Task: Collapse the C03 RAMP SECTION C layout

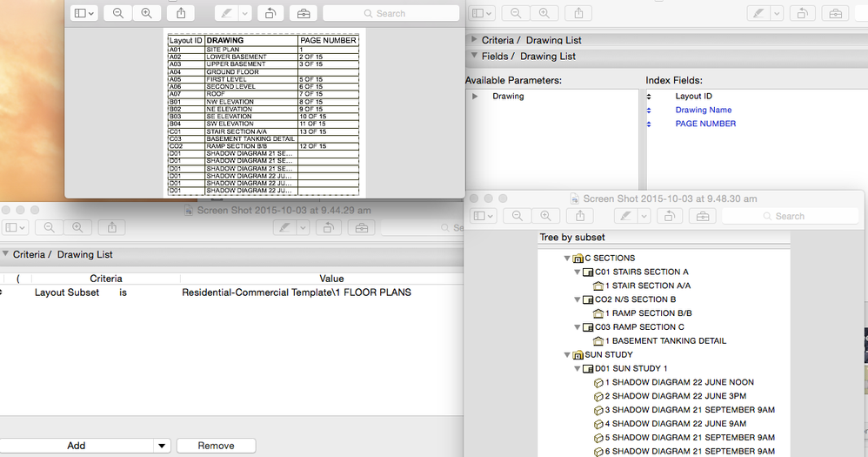Action: 578,327
